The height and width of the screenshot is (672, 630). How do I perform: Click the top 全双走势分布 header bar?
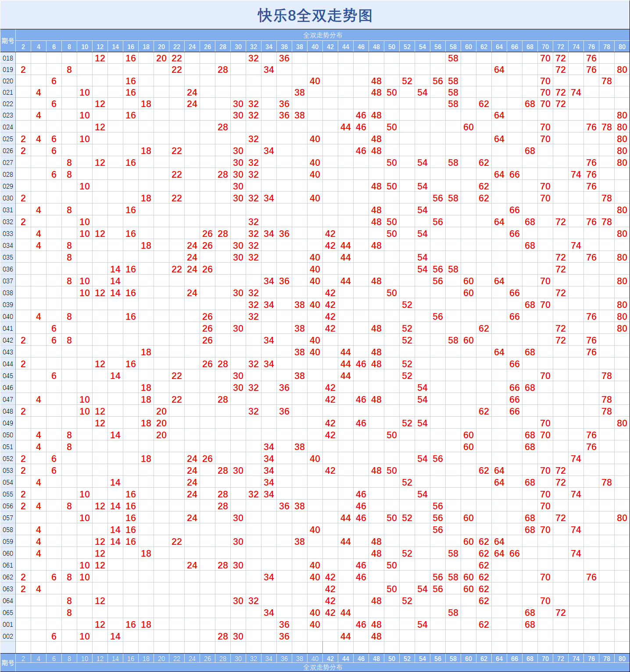322,35
